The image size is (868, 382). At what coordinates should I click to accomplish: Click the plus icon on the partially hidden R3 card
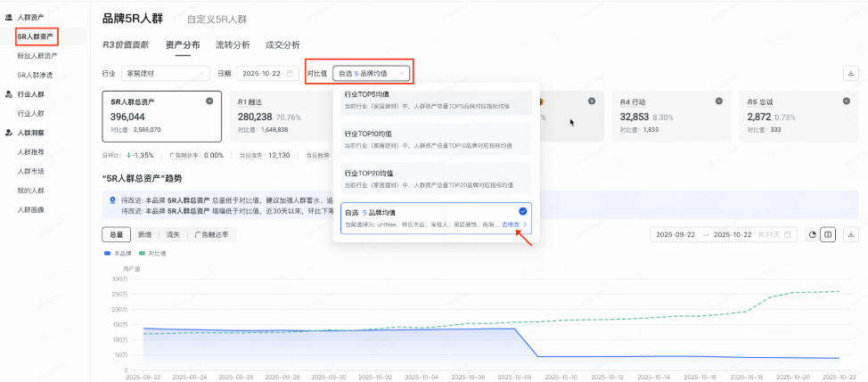pyautogui.click(x=592, y=102)
